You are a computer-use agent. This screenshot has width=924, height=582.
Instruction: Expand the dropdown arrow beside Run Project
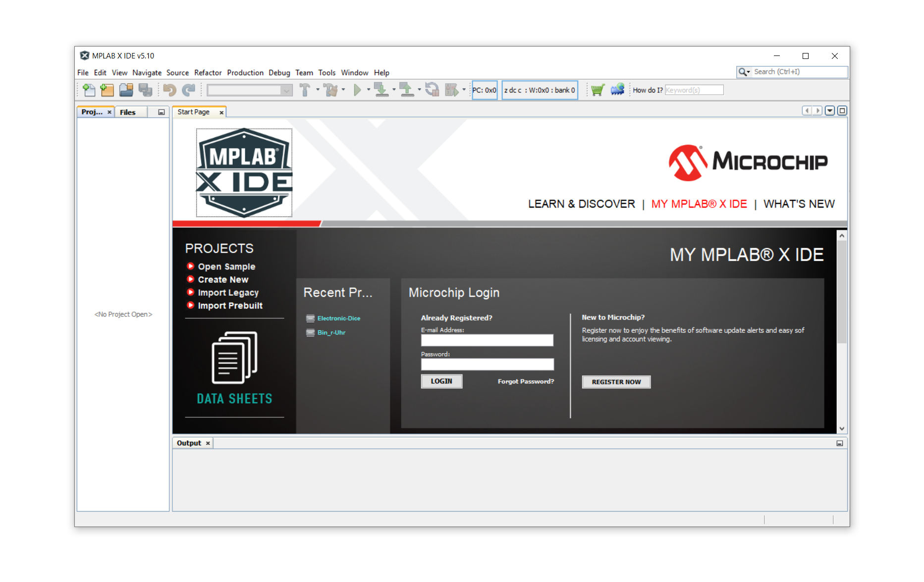click(368, 90)
